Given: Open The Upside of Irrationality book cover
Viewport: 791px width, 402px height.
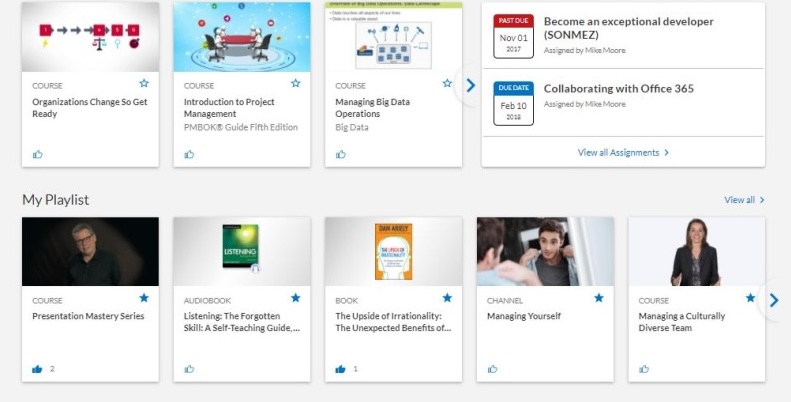Looking at the screenshot, I should 393,251.
